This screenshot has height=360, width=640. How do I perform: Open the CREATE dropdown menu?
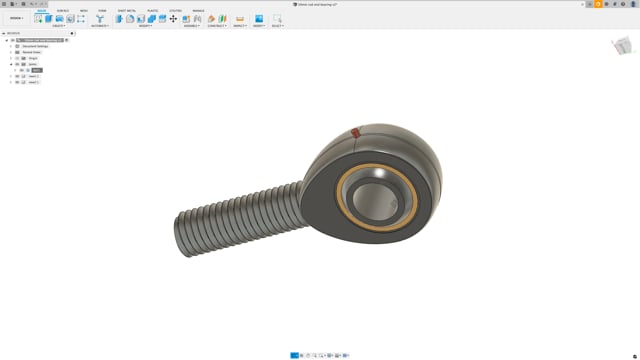click(59, 26)
